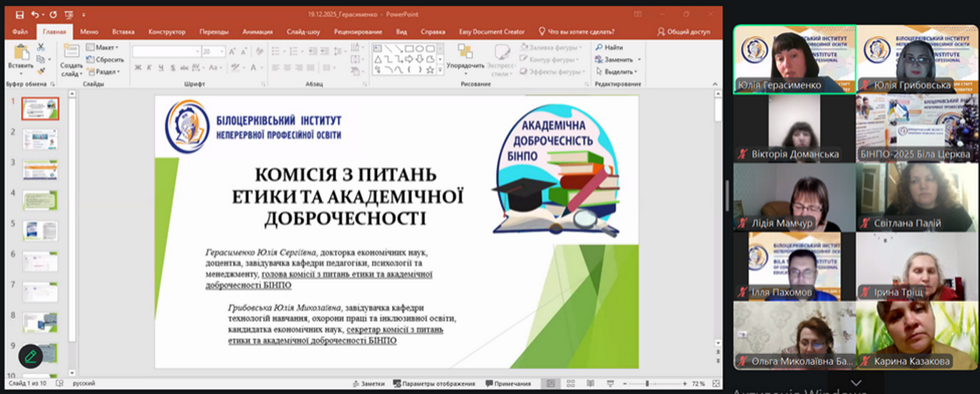Toggle the Примечания comments pane
980x394 pixels.
click(x=508, y=384)
